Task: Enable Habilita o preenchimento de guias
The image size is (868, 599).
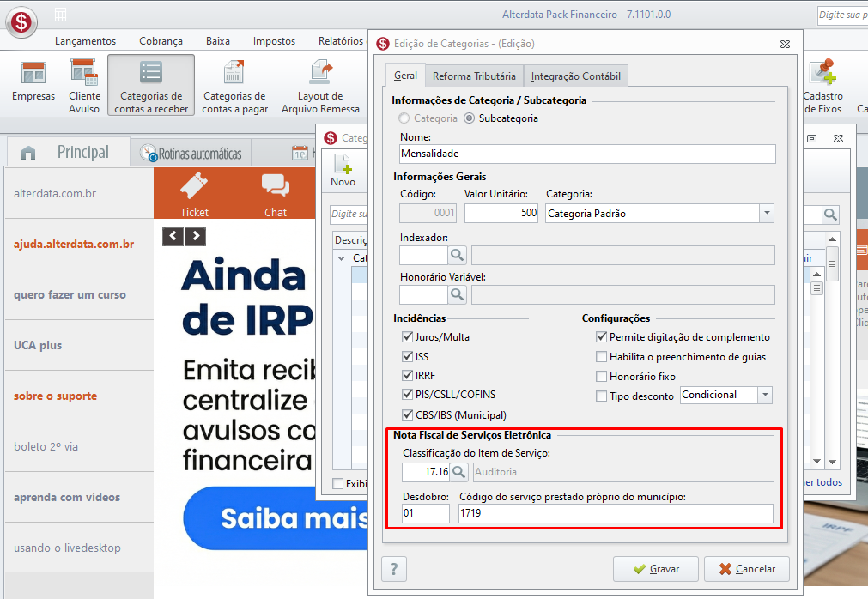Action: coord(601,357)
